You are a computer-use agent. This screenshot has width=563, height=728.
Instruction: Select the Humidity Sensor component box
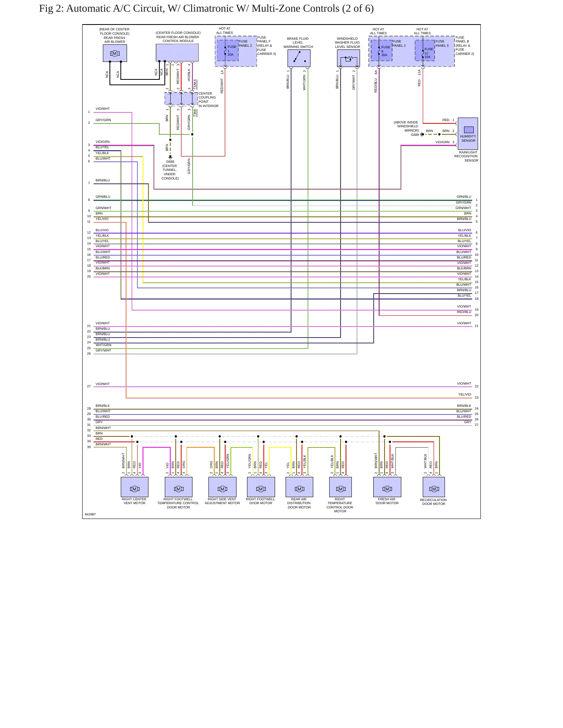pyautogui.click(x=468, y=134)
